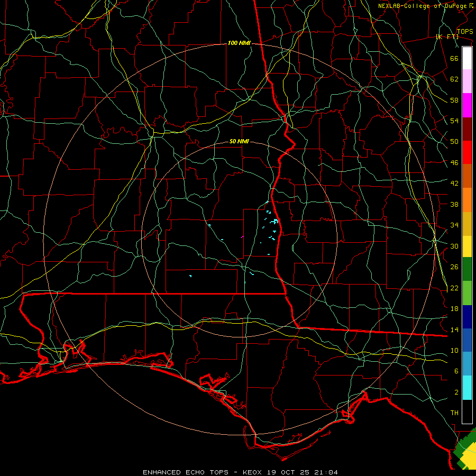Click the legend value 18
The width and height of the screenshot is (476, 476).
[x=454, y=309]
